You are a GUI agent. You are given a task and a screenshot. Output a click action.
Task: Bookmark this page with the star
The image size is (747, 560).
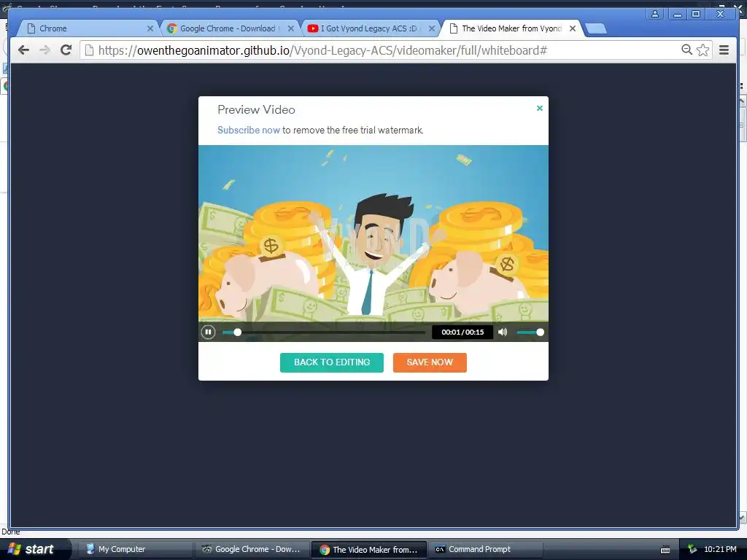click(703, 50)
